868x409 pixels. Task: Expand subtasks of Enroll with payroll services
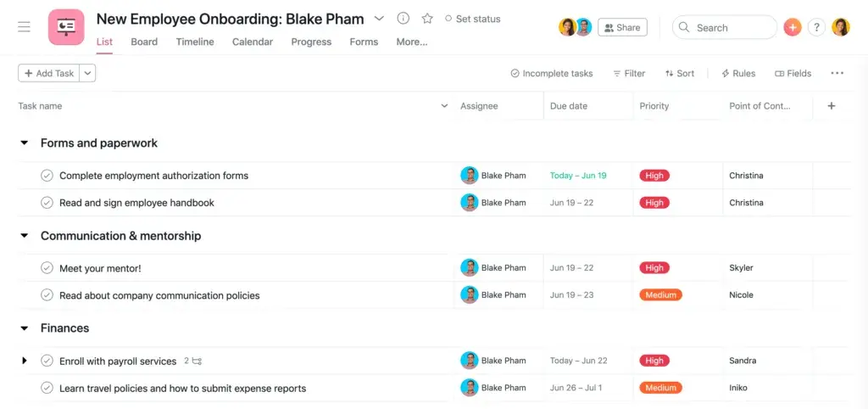(x=24, y=361)
